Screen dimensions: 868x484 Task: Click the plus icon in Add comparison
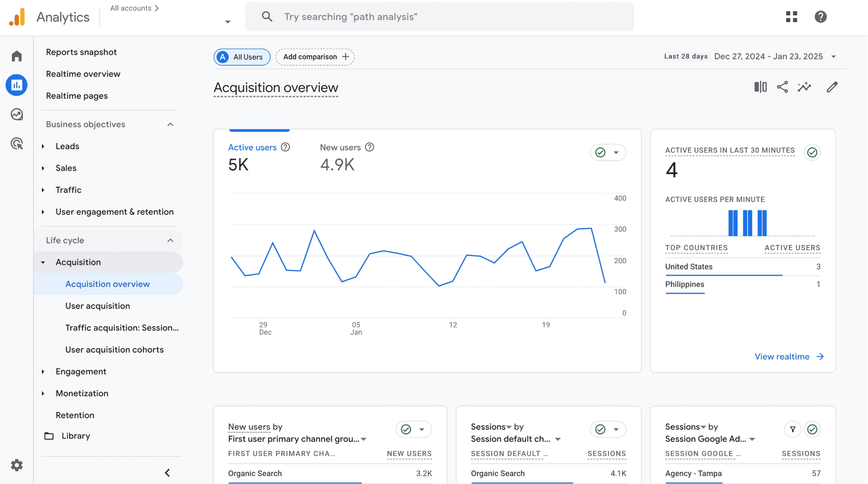(x=345, y=56)
